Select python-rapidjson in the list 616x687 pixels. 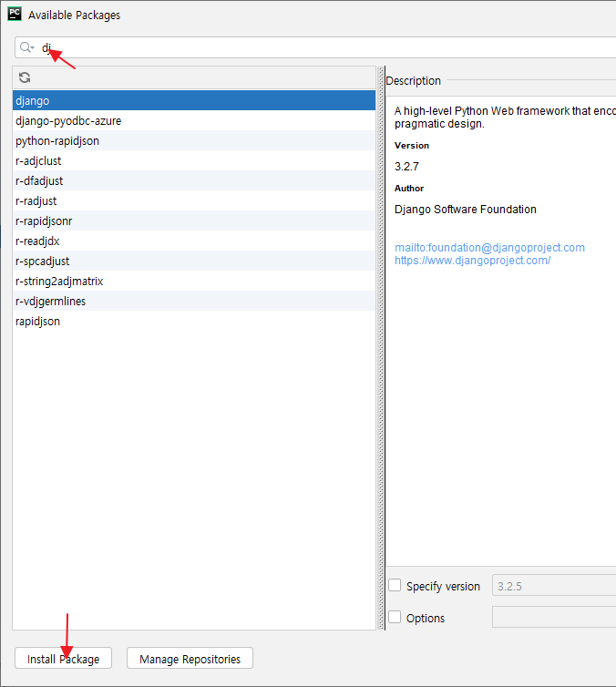click(x=194, y=140)
